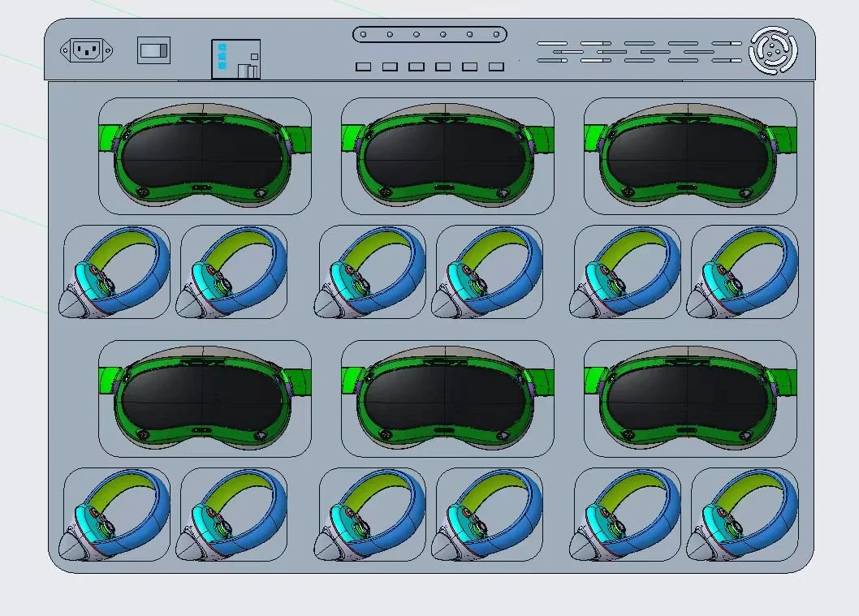The height and width of the screenshot is (616, 859).
Task: Select the bottom-right VR headset
Action: point(690,398)
